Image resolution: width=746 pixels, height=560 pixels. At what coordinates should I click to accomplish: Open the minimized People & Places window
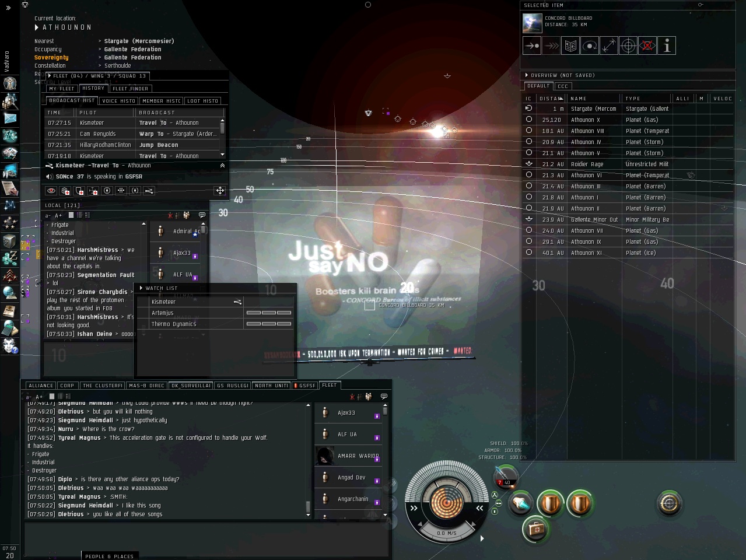(109, 556)
